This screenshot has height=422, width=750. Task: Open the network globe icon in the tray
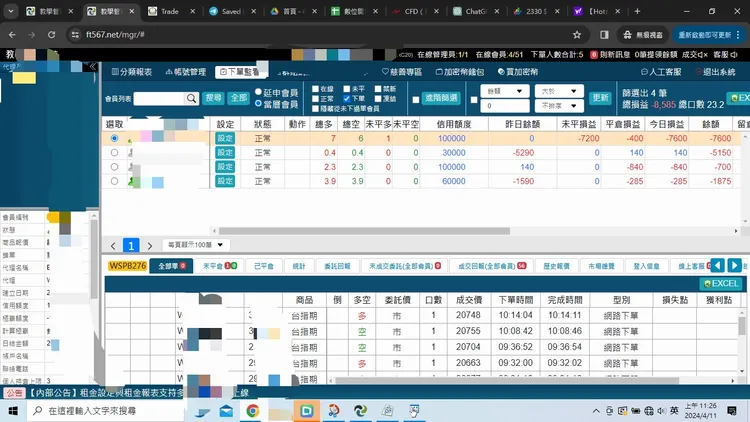[x=649, y=411]
